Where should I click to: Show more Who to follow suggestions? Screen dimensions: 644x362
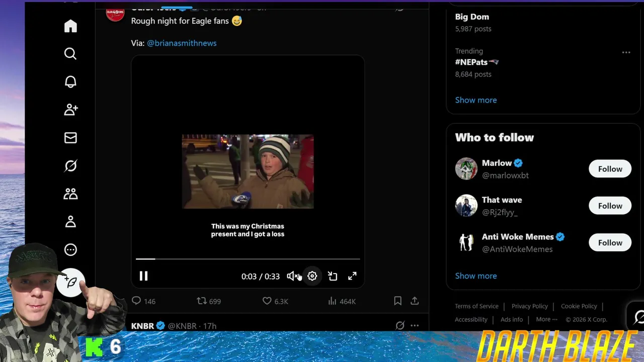[476, 276]
